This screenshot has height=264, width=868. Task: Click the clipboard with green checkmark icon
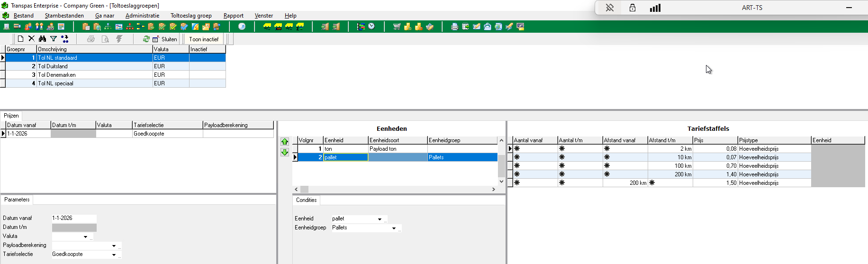162,27
